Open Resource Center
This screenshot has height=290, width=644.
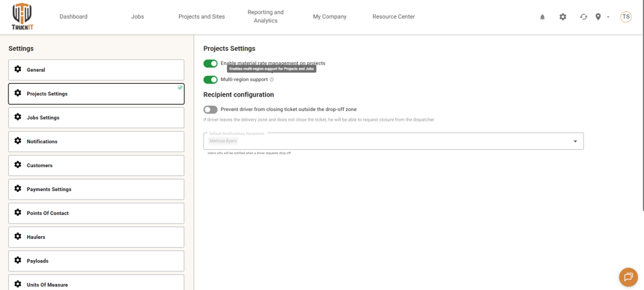coord(393,16)
